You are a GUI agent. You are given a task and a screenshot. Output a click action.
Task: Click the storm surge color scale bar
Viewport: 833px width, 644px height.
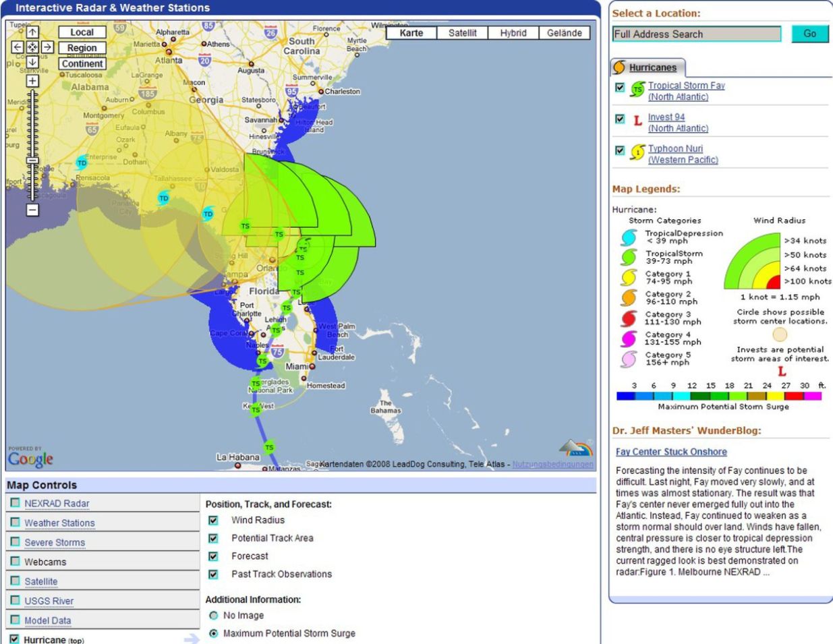[719, 396]
